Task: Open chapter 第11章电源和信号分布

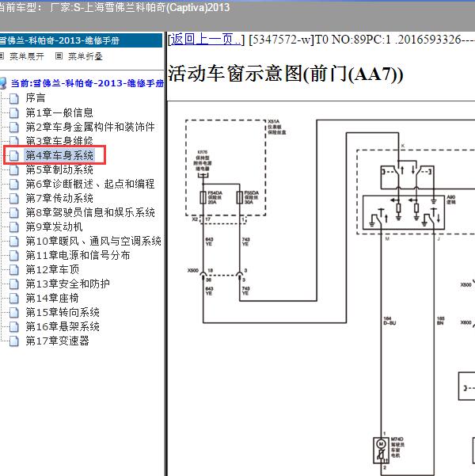Action: pos(78,255)
